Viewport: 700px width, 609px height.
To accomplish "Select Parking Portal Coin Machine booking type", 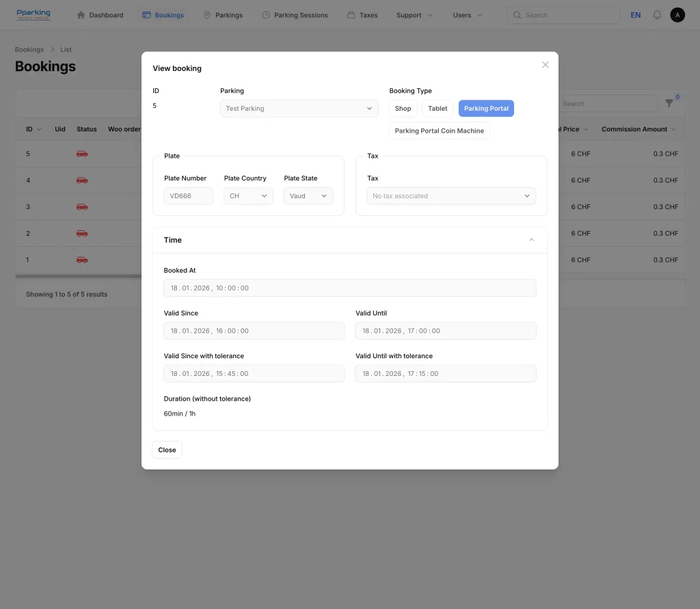I will [439, 131].
